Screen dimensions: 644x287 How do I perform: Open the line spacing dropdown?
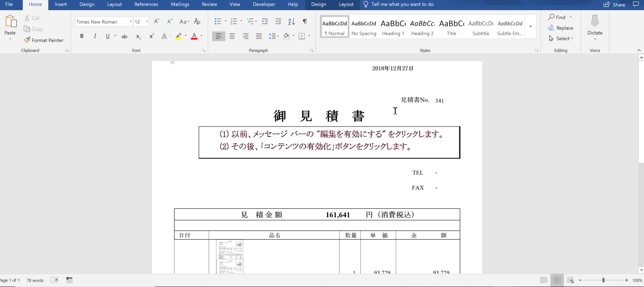point(274,36)
